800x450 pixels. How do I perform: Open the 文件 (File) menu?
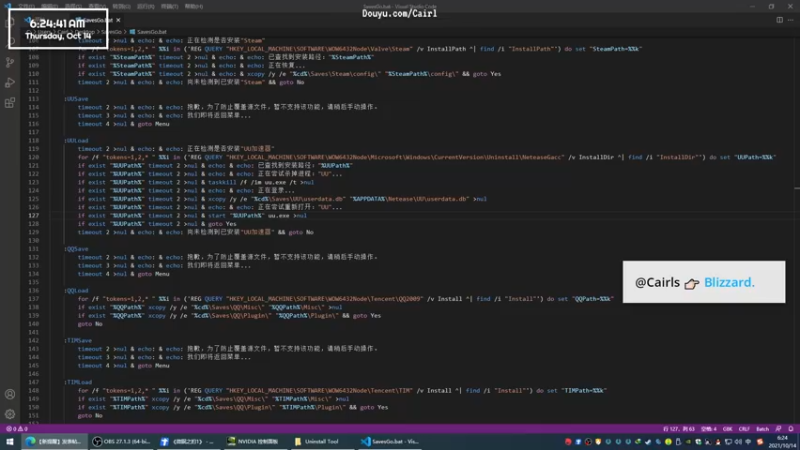[26, 6]
